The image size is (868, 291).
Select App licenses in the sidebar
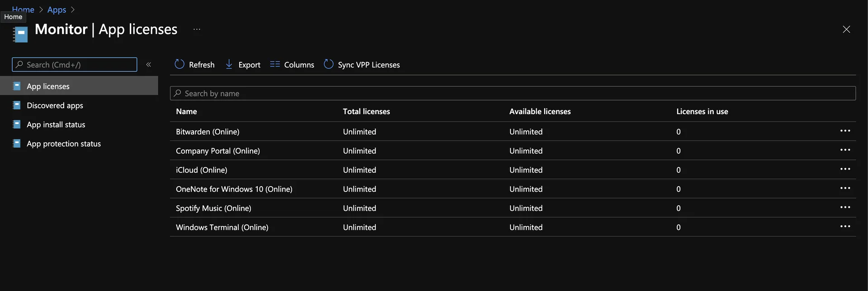point(79,86)
